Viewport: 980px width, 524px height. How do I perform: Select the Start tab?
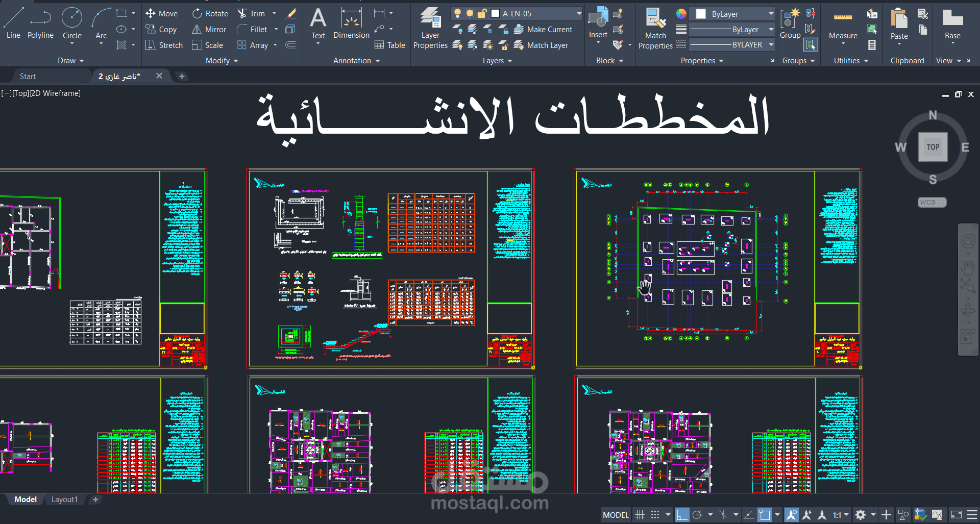(x=27, y=76)
